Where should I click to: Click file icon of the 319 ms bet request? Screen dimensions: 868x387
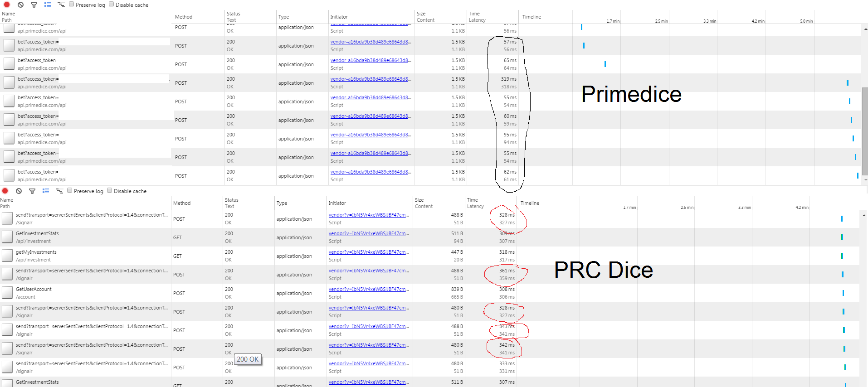[9, 82]
